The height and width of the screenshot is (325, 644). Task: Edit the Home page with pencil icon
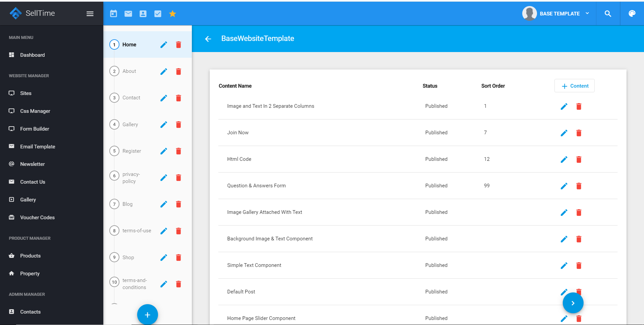coord(164,45)
